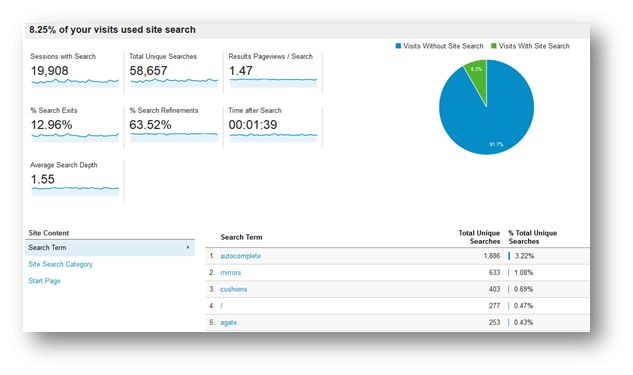Expand the Search Term row arrow

click(x=188, y=247)
